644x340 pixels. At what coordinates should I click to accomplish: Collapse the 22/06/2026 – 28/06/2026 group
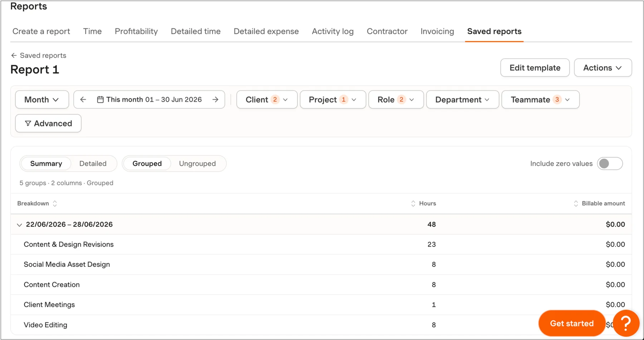click(19, 225)
